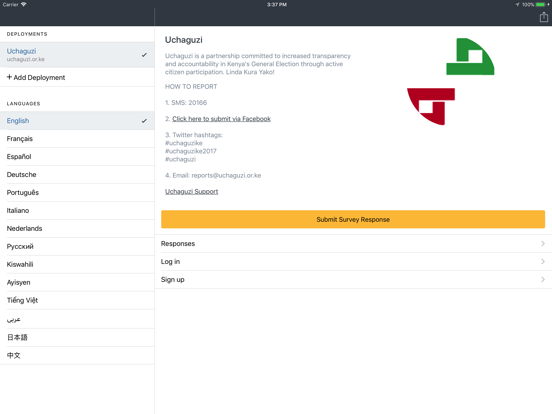Click the SMS: 20166 line
The width and height of the screenshot is (552, 414).
(186, 103)
